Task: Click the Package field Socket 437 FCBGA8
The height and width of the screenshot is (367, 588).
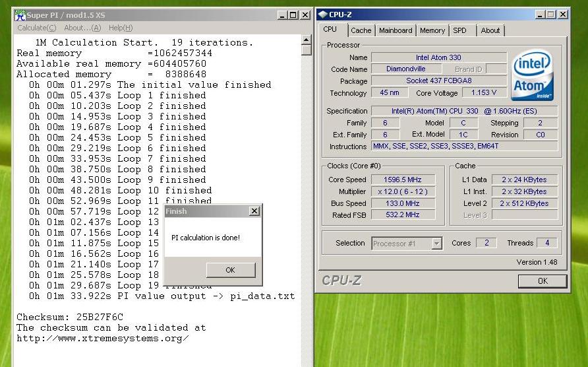Action: (439, 81)
